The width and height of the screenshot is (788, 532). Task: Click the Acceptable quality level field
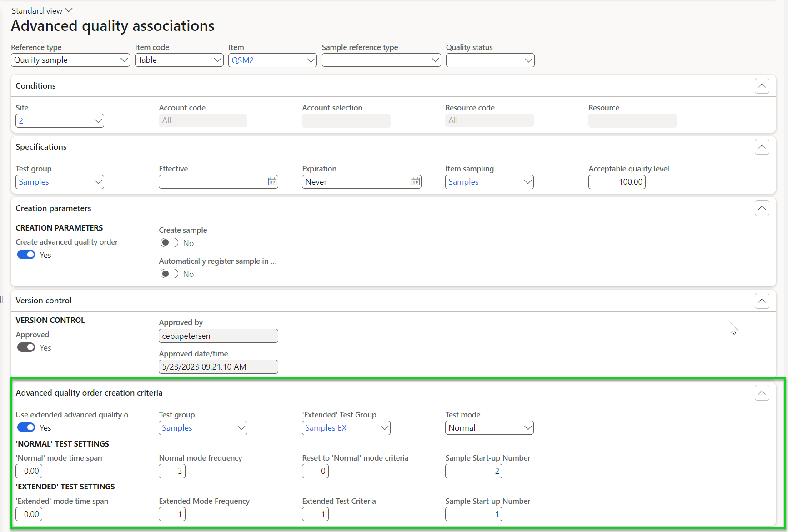(x=617, y=182)
